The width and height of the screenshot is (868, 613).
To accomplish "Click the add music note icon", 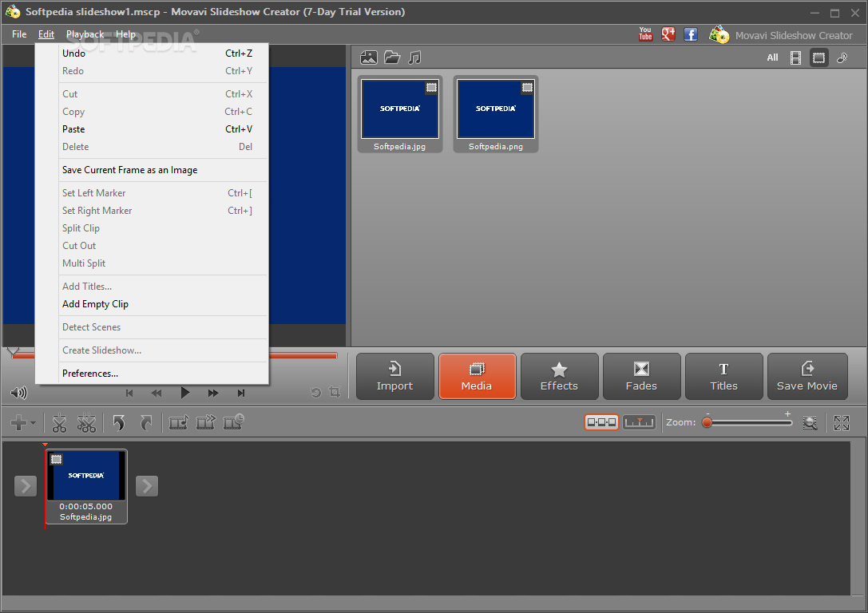I will pos(414,57).
